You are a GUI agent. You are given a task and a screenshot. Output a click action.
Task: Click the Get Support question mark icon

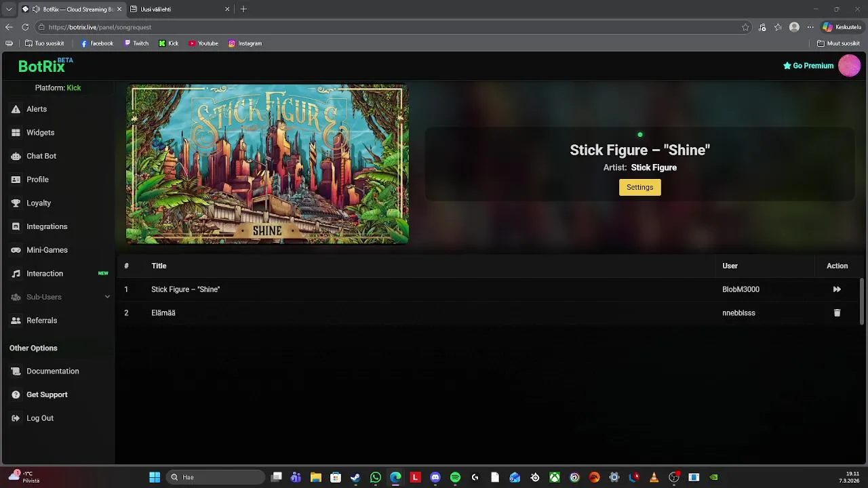(x=16, y=394)
